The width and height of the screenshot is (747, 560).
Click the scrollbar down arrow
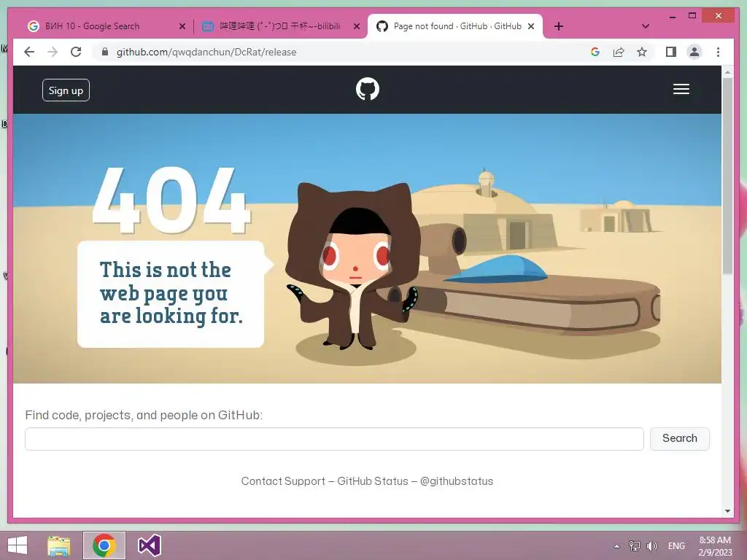[x=727, y=511]
